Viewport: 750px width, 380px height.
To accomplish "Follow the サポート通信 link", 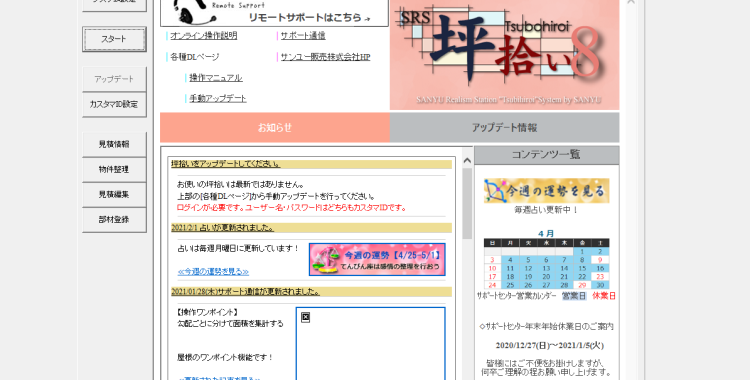I will [303, 36].
